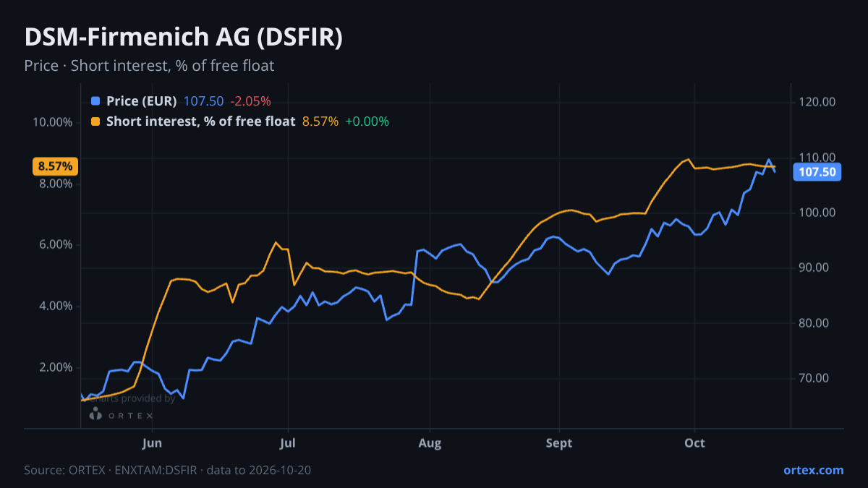Click the 4.00% left axis label
Screen dimensions: 868x488
coord(55,306)
